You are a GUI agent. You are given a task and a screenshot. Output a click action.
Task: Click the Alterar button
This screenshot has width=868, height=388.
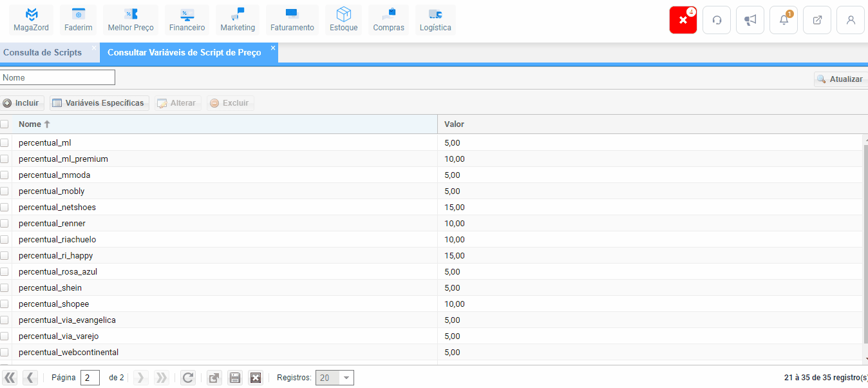coord(178,103)
